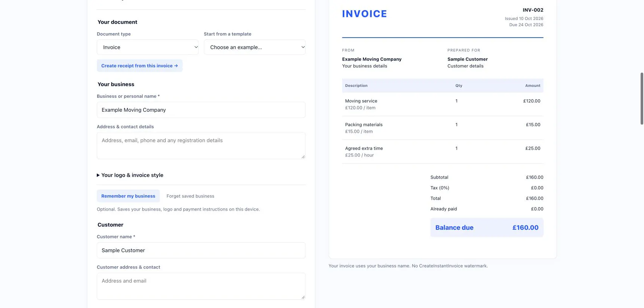Screen dimensions: 644x308
Task: Click the Your business section heading
Action: pos(116,85)
